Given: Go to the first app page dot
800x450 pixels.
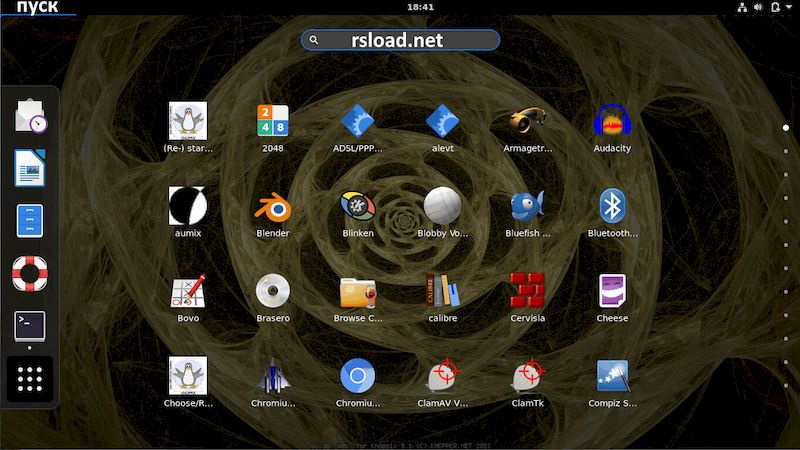Looking at the screenshot, I should [x=786, y=128].
